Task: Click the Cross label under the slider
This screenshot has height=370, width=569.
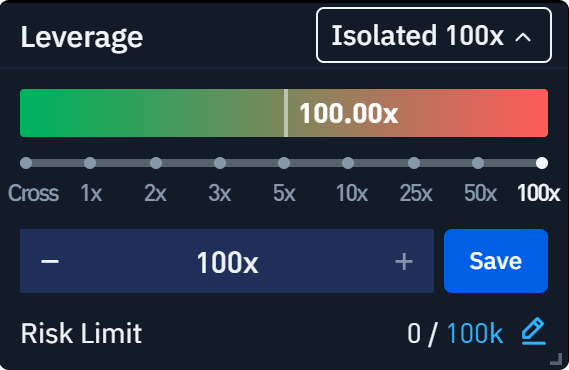Action: pyautogui.click(x=33, y=193)
